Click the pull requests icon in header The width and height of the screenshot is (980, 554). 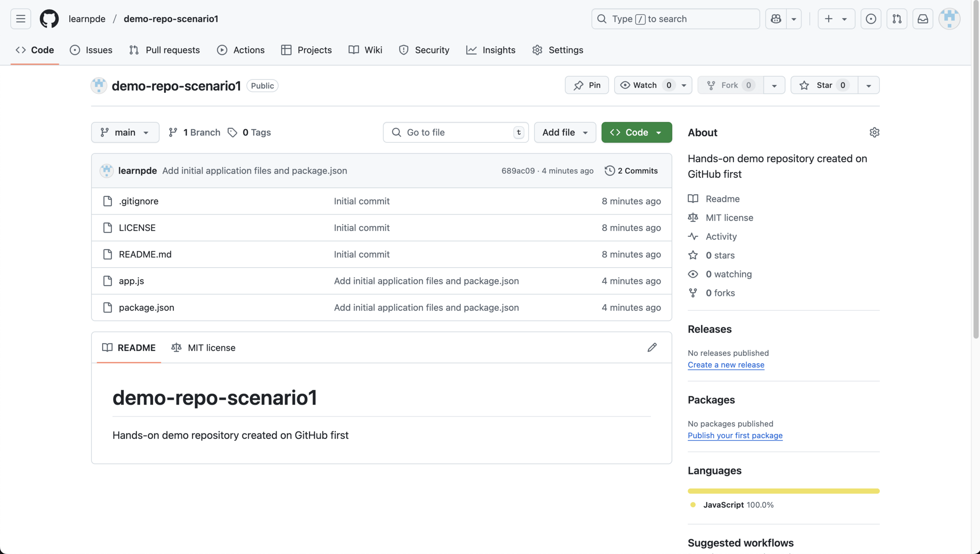897,19
